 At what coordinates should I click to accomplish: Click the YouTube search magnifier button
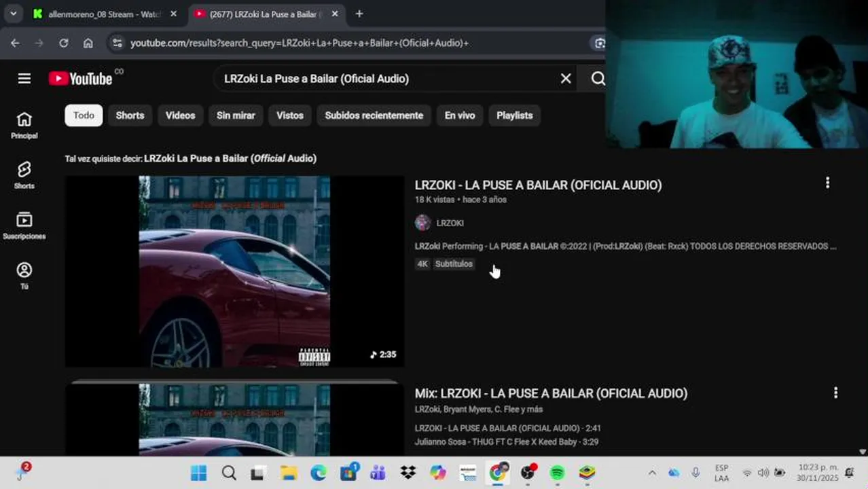(x=598, y=79)
